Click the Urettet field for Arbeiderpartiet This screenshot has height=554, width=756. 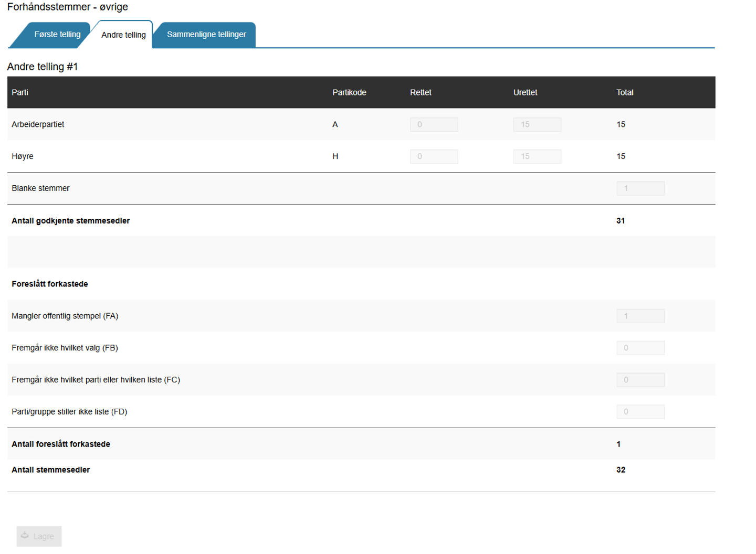[x=537, y=125]
